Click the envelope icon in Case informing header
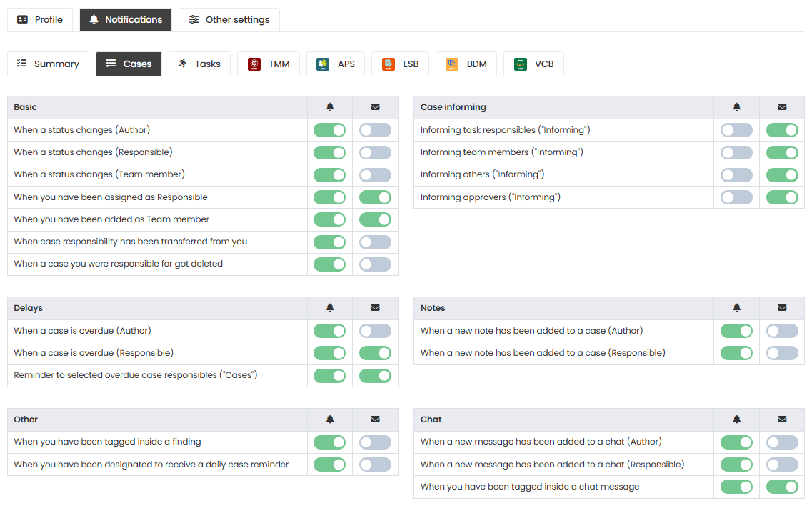The width and height of the screenshot is (812, 511). [782, 107]
